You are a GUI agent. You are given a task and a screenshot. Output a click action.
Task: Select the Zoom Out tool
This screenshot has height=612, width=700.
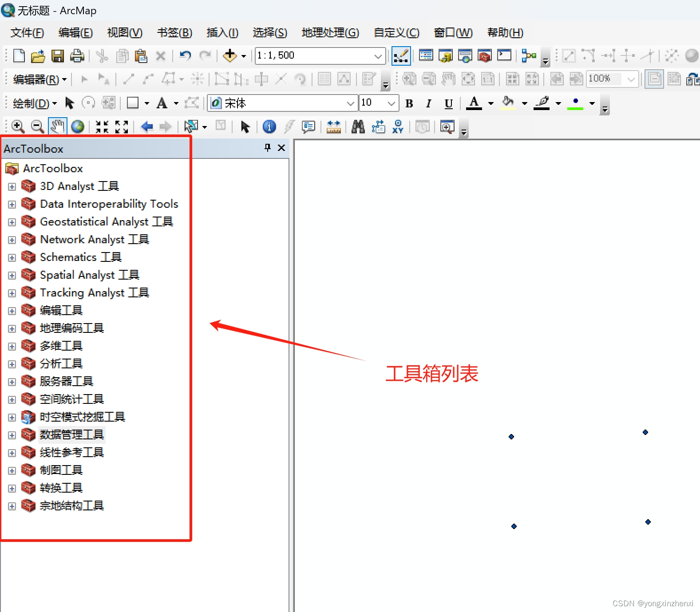pos(38,127)
